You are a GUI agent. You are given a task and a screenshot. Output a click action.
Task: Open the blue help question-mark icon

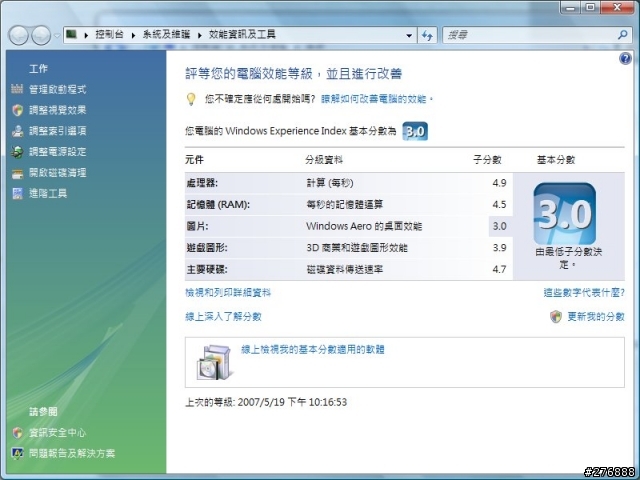click(625, 59)
